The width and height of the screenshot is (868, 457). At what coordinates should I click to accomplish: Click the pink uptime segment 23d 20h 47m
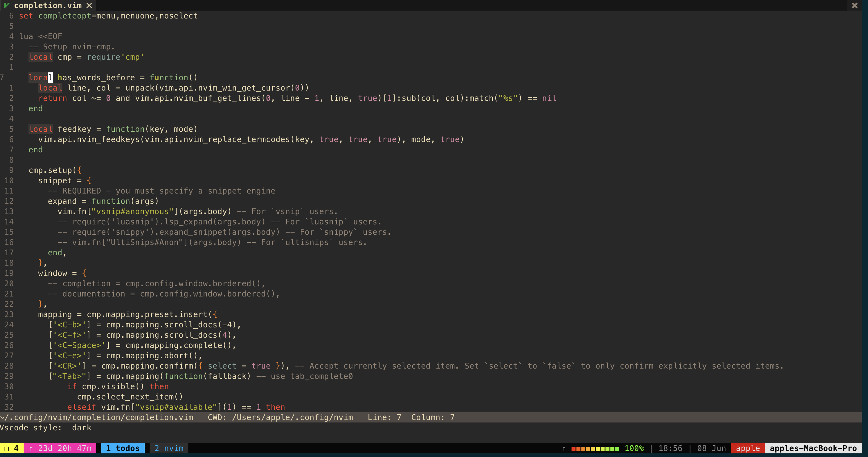click(60, 448)
